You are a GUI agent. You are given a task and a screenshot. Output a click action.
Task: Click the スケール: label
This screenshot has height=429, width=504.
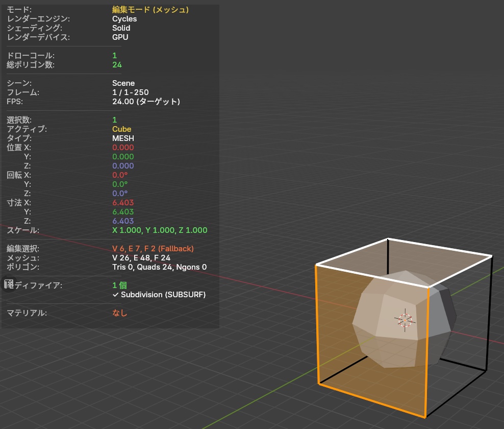click(x=23, y=230)
